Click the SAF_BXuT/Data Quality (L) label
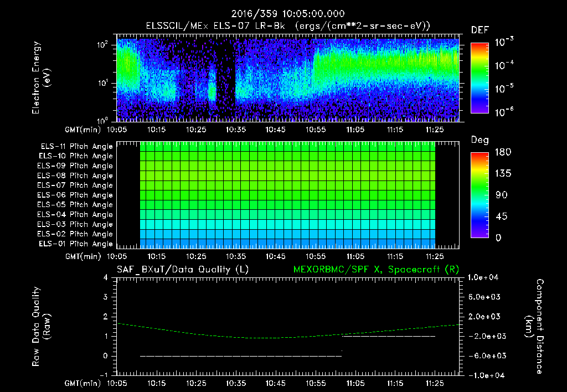Image resolution: width=567 pixels, height=392 pixels. pos(183,270)
